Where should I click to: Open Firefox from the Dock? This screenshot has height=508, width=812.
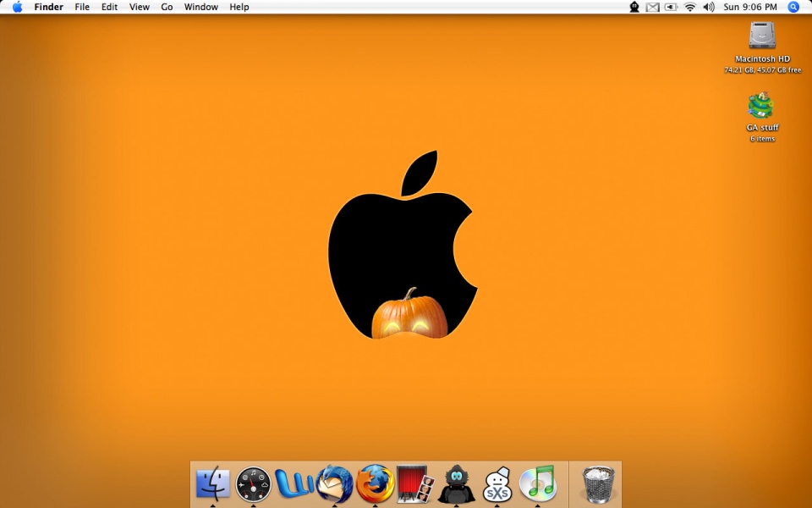(375, 483)
